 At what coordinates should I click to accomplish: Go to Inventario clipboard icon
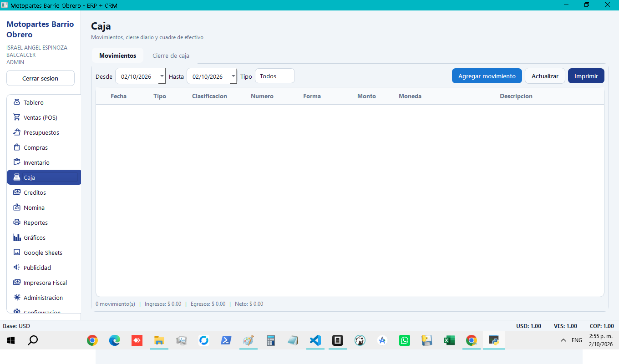click(17, 162)
